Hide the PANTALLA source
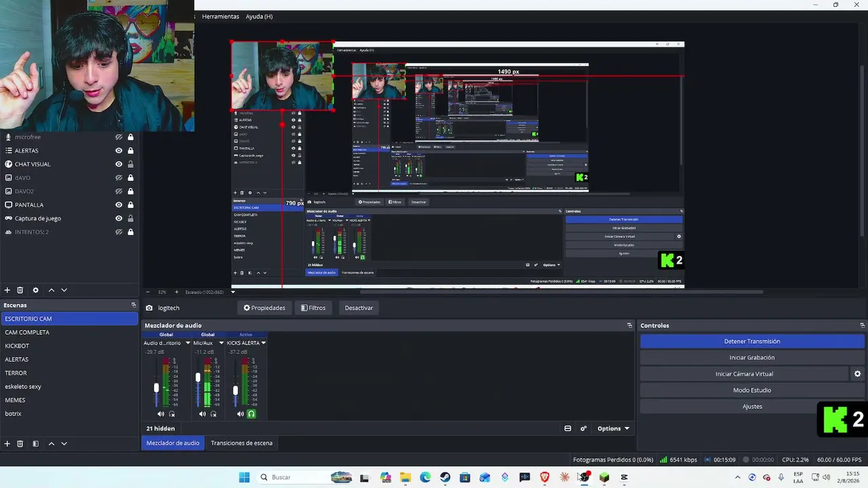This screenshot has width=868, height=488. [119, 205]
